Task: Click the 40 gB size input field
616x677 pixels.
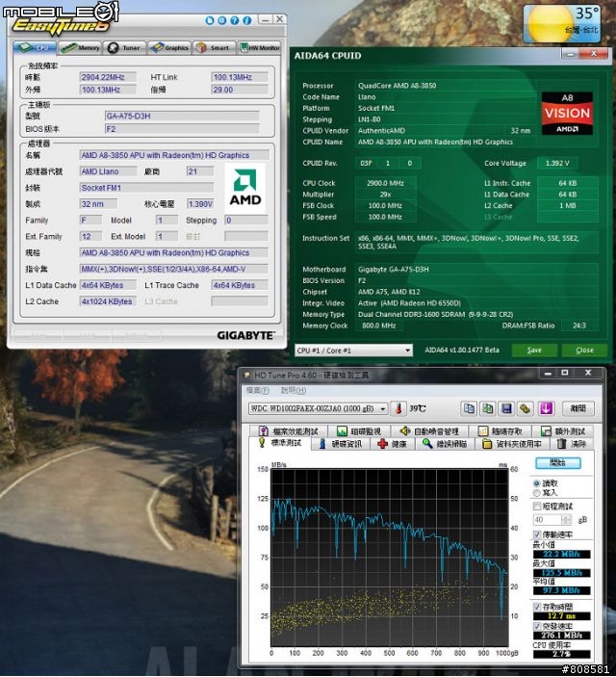Action: point(548,519)
